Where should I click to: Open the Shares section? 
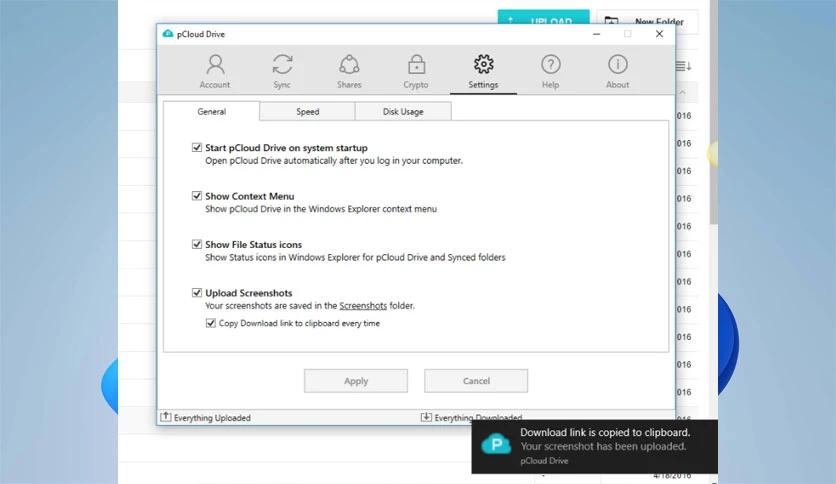(349, 71)
